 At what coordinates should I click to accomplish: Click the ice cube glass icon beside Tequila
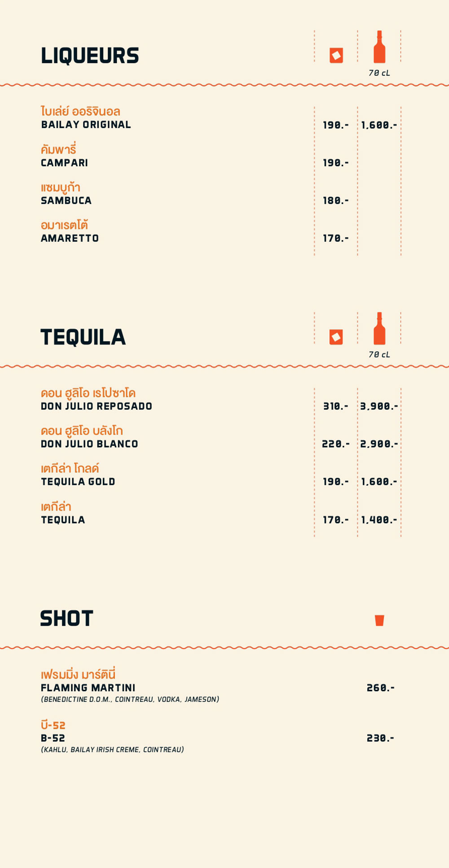[336, 337]
